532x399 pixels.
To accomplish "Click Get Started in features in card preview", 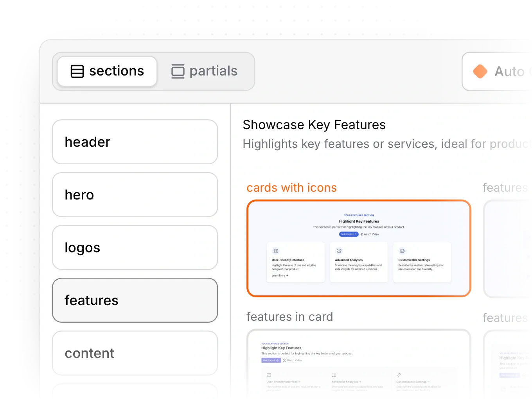I will tap(271, 360).
